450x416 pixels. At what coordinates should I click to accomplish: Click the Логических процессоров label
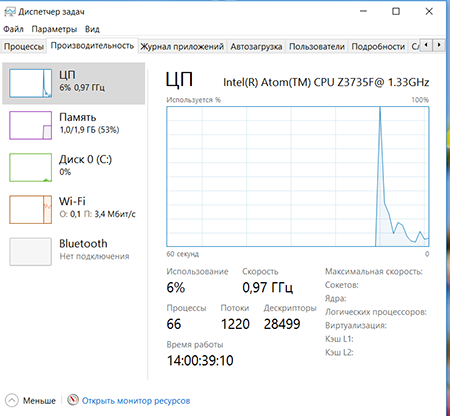[x=376, y=312]
